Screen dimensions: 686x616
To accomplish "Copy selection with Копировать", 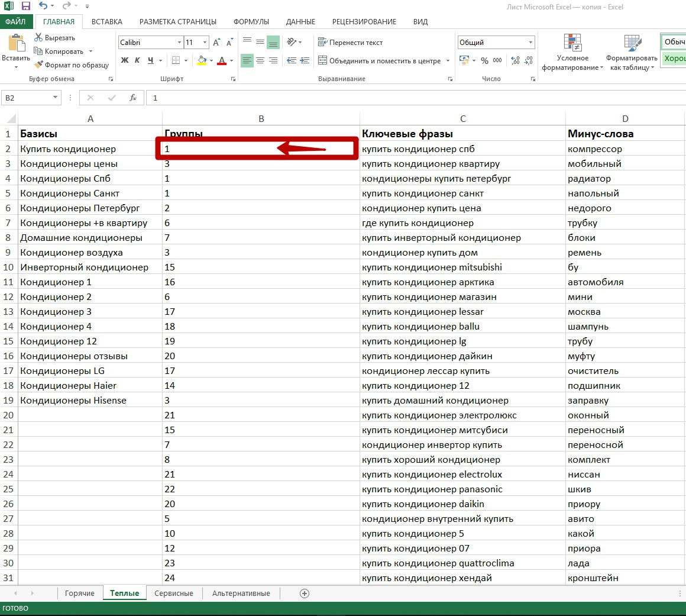I will [x=59, y=51].
